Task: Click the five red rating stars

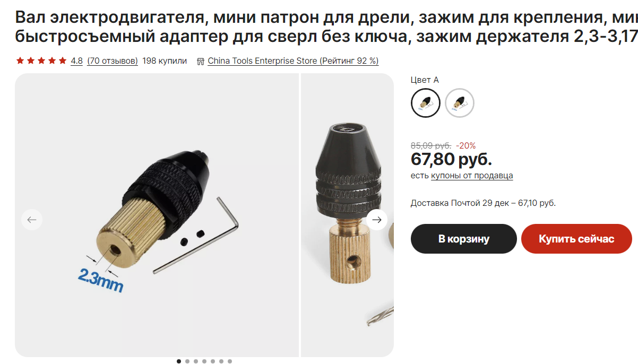Action: [41, 61]
